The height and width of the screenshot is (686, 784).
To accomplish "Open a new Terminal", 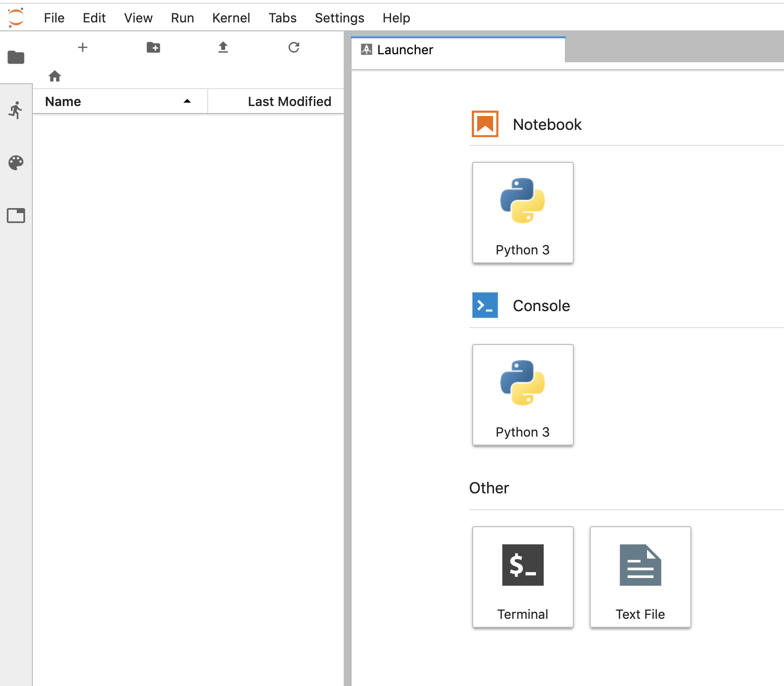I will (523, 577).
